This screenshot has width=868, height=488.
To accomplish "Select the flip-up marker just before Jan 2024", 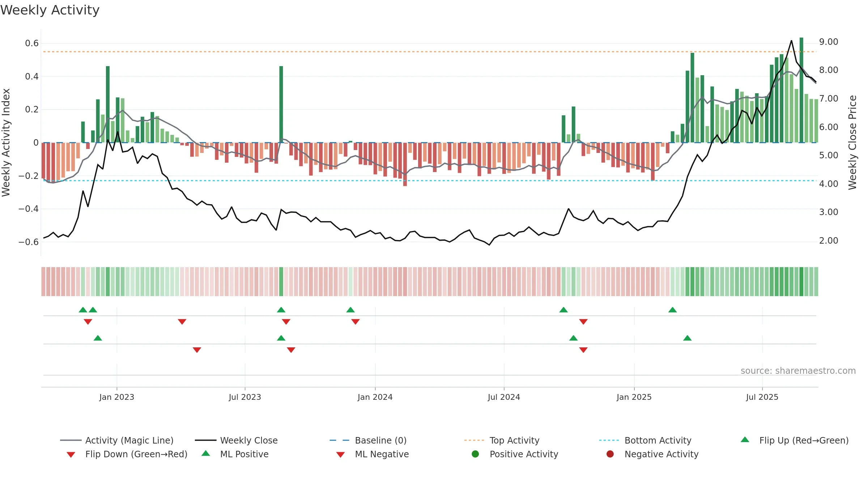I will [x=350, y=310].
